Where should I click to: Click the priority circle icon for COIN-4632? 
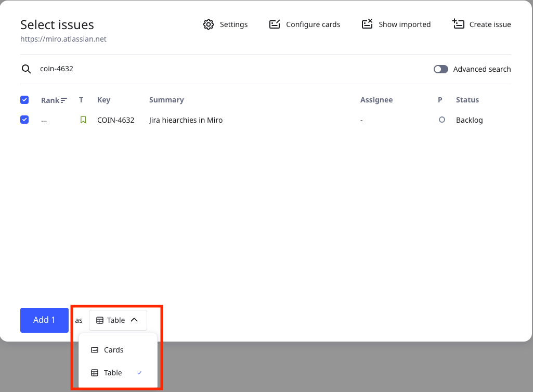point(442,120)
